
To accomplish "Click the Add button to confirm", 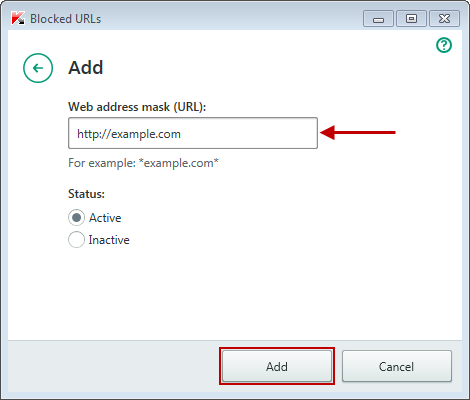I will 277,366.
